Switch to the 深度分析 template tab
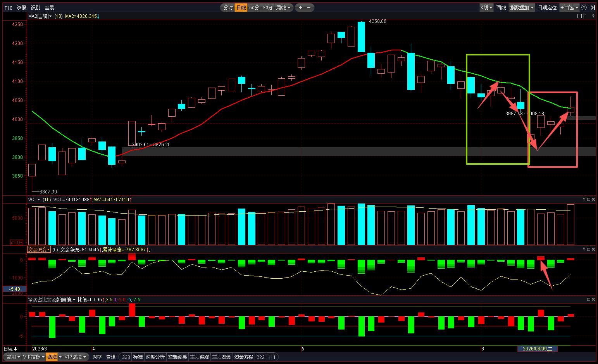Screen dimensions: 598x364 point(155,357)
